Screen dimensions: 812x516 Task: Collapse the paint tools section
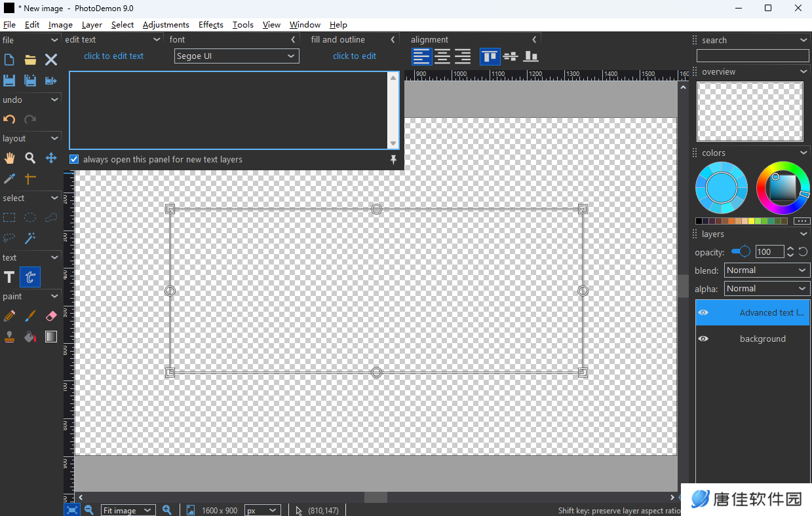[54, 297]
